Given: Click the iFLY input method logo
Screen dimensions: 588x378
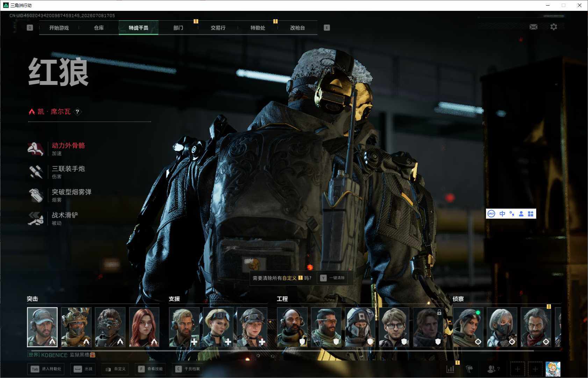Looking at the screenshot, I should [x=491, y=214].
